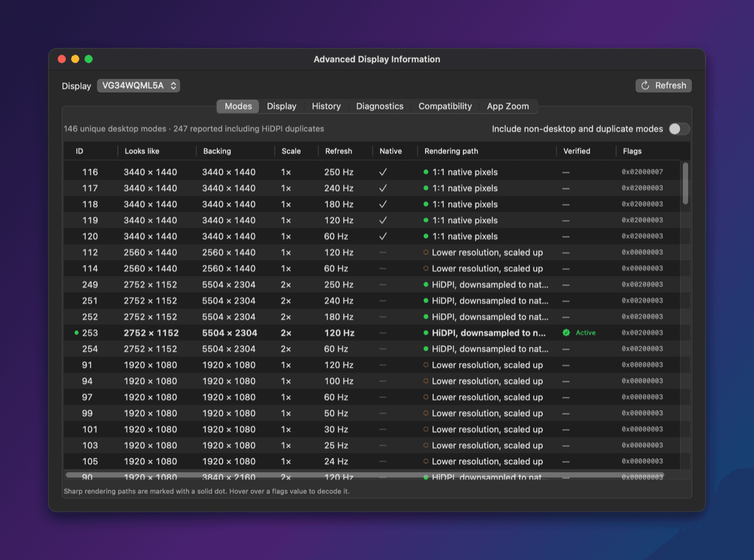This screenshot has height=560, width=754.
Task: Open the Display VG34WQML5A dropdown
Action: tap(138, 85)
